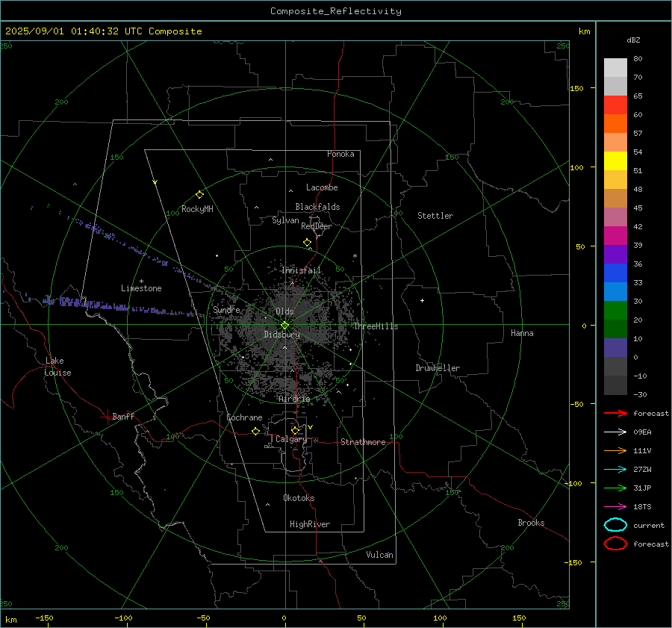
Task: Click the Innisfail label
Action: [x=302, y=270]
